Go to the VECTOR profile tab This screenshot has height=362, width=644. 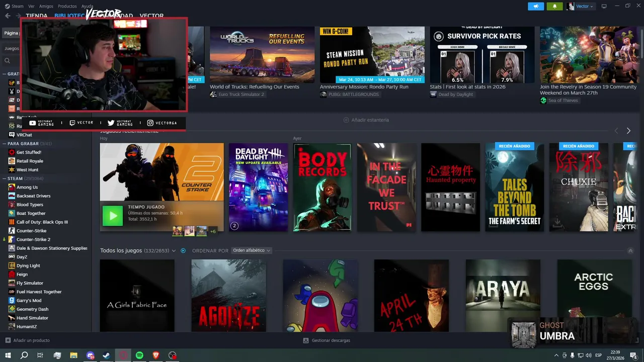point(151,16)
